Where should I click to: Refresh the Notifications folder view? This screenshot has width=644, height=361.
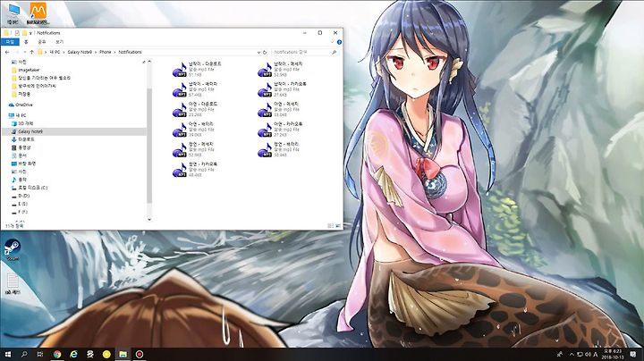click(265, 52)
